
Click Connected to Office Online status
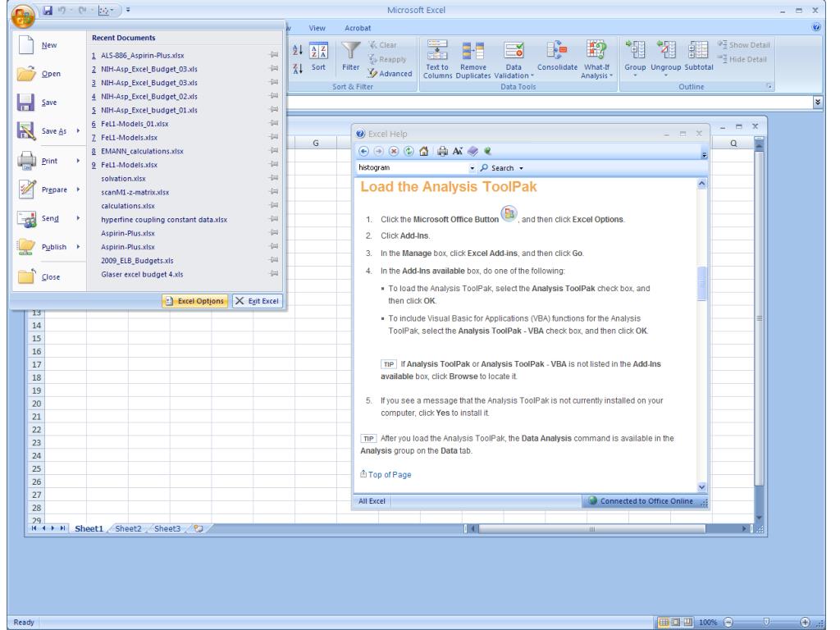tap(641, 501)
